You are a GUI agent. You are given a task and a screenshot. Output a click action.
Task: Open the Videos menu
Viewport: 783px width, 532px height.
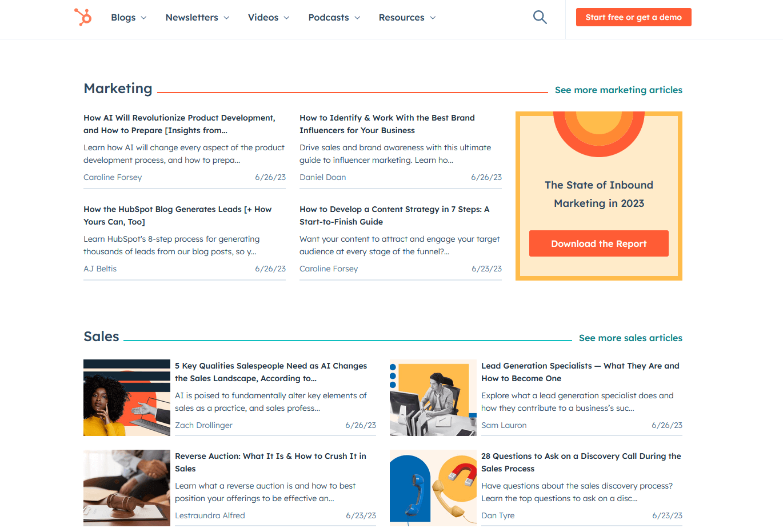coord(269,18)
